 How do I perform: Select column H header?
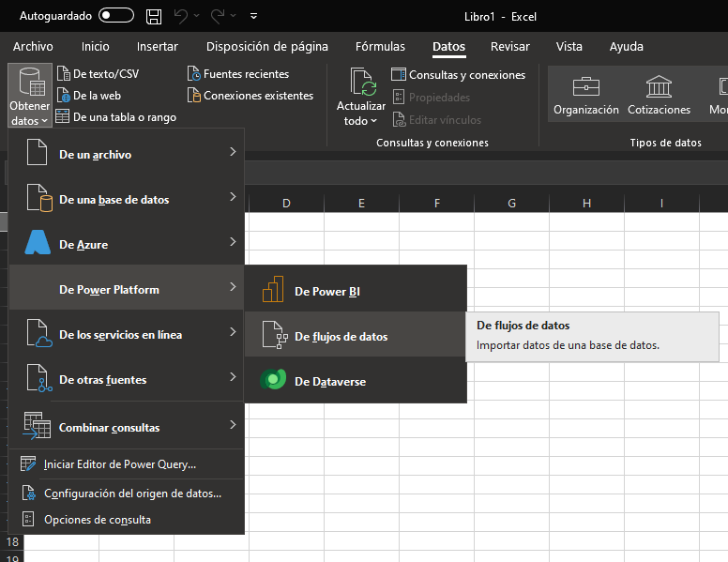pyautogui.click(x=587, y=203)
